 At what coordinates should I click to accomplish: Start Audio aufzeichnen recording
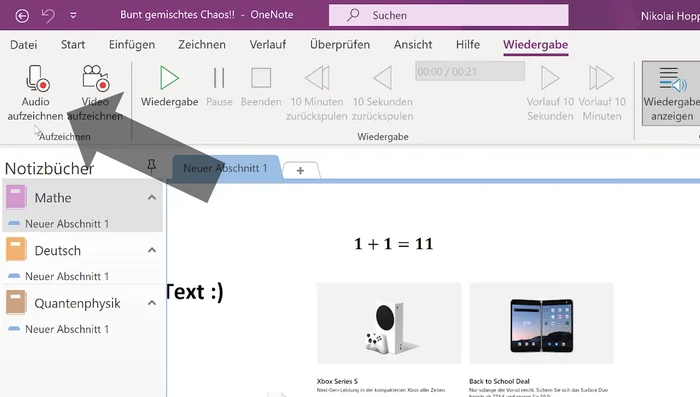click(x=35, y=93)
